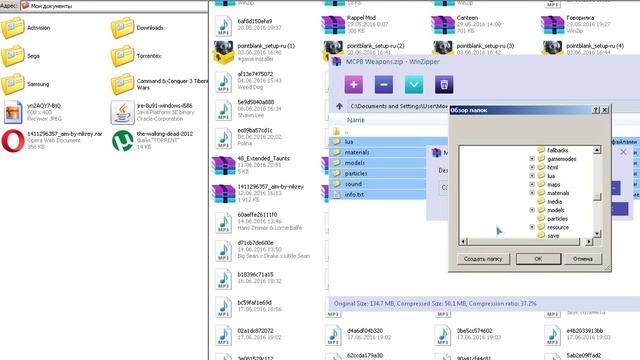Viewport: 640px width, 360px height.
Task: Click the '..' parent folder row in WinZipper
Action: click(388, 131)
